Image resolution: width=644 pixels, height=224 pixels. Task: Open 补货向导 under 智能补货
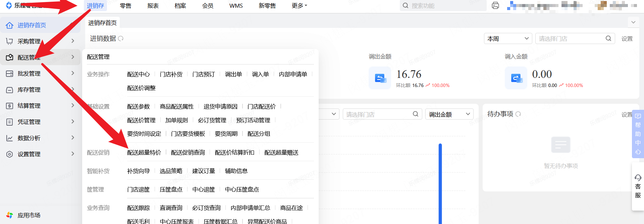pos(139,171)
